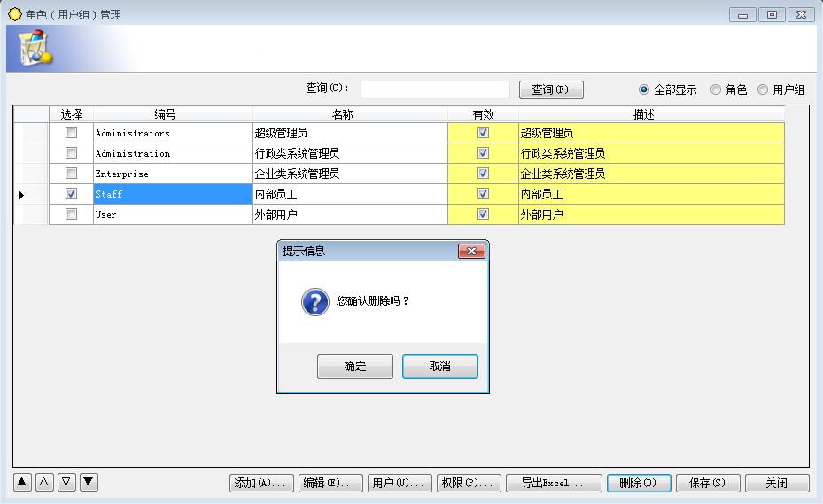The height and width of the screenshot is (504, 823).
Task: Maximize the 角色(用户组)管理 window
Action: [773, 15]
